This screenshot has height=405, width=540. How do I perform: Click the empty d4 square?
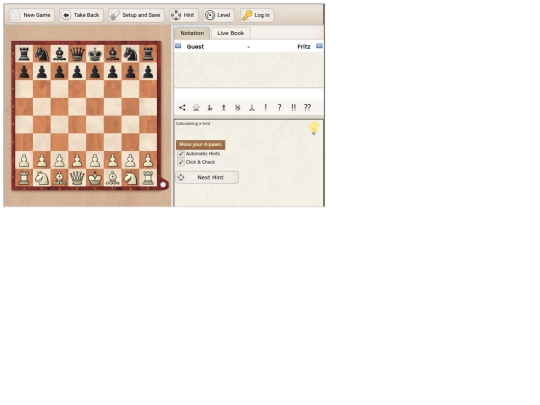tap(77, 125)
